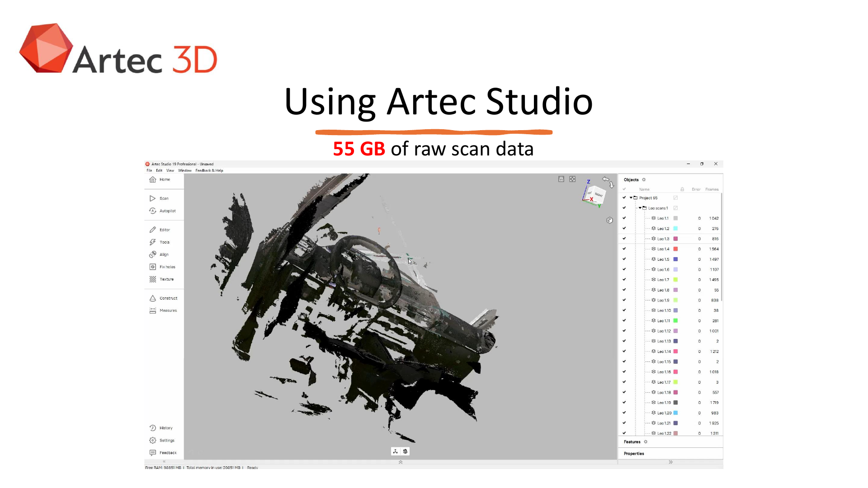Open the History clock icon
The width and height of the screenshot is (868, 488).
tap(153, 428)
